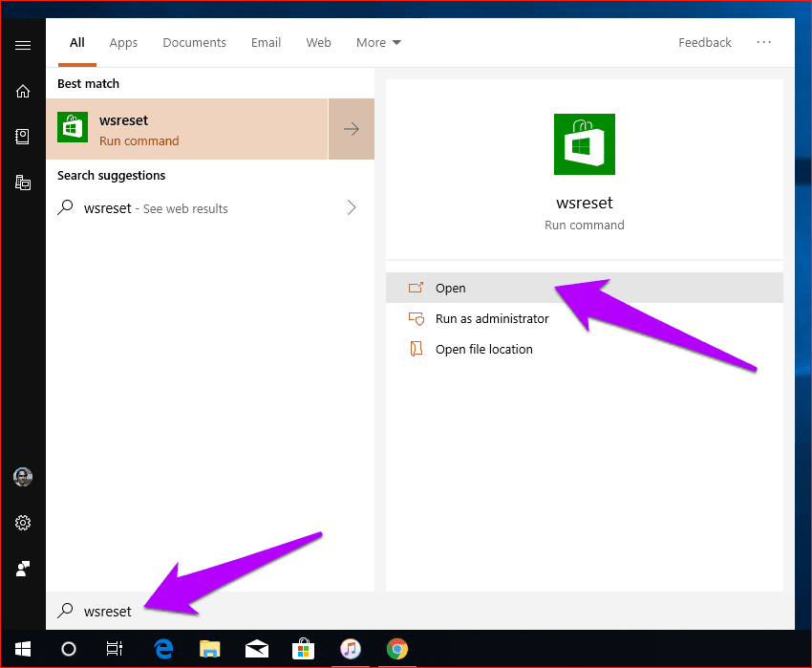
Task: Choose Run as administrator
Action: pyautogui.click(x=584, y=318)
